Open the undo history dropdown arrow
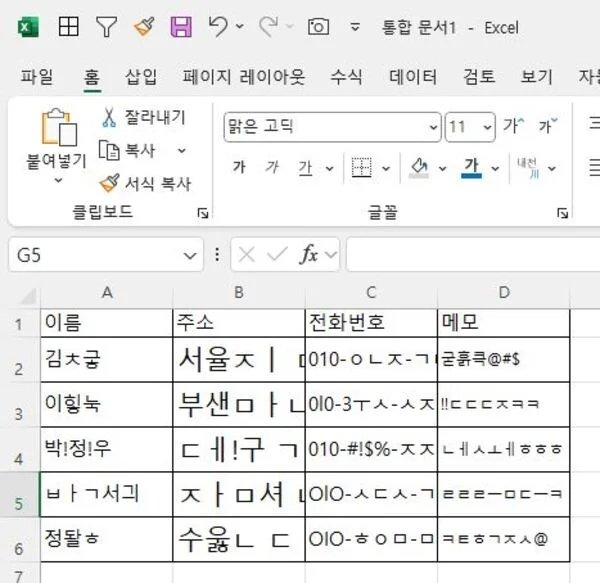This screenshot has width=600, height=583. click(x=240, y=27)
